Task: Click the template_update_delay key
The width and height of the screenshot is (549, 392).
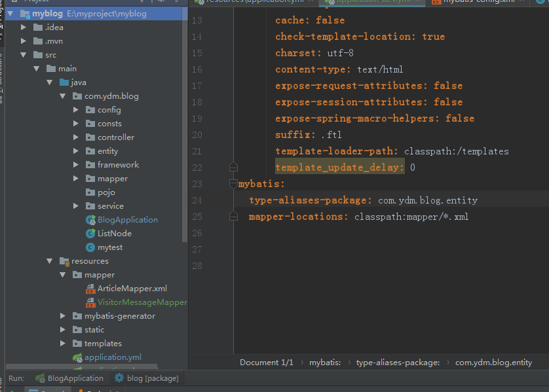Action: point(339,168)
